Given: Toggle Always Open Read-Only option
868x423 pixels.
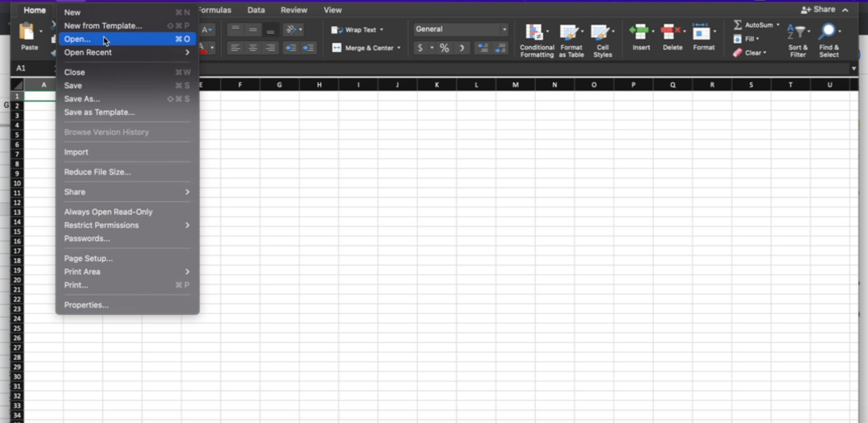Looking at the screenshot, I should coord(108,212).
